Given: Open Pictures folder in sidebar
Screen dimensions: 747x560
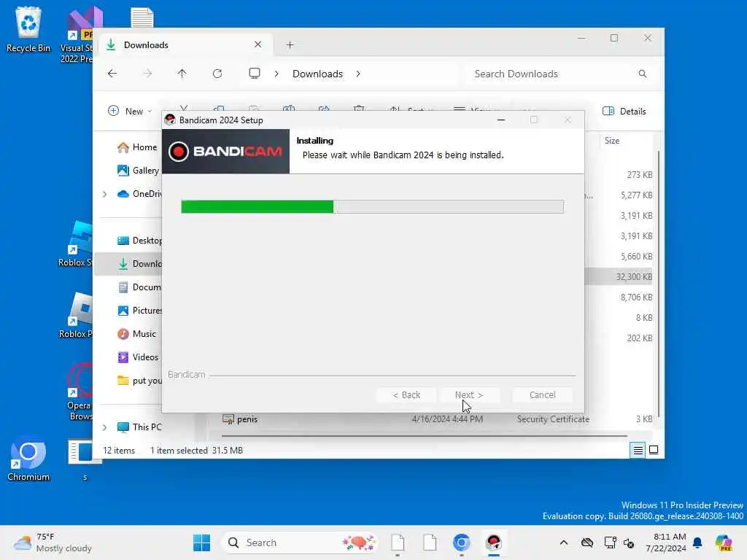Looking at the screenshot, I should [x=139, y=311].
